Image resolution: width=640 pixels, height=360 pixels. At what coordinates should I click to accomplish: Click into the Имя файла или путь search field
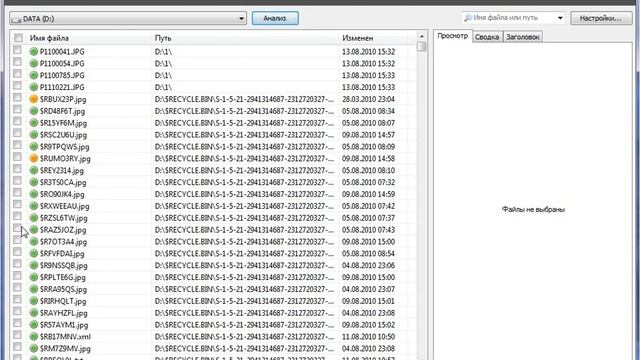pyautogui.click(x=513, y=18)
